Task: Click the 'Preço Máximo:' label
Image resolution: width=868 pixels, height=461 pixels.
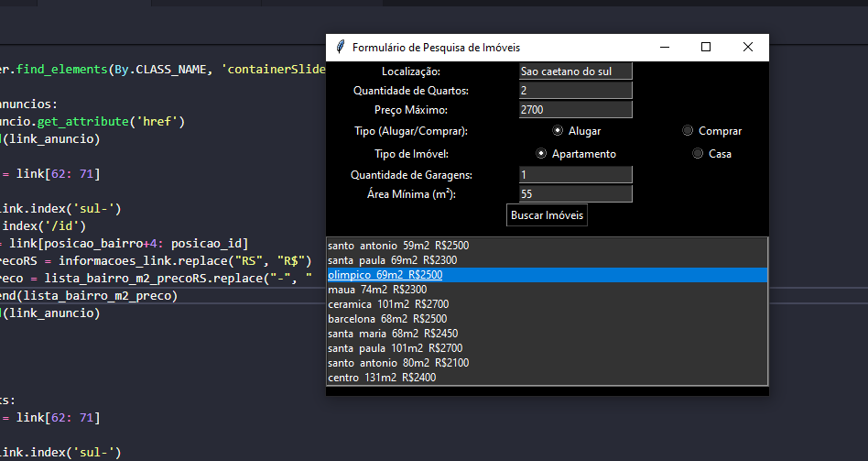Action: coord(411,110)
